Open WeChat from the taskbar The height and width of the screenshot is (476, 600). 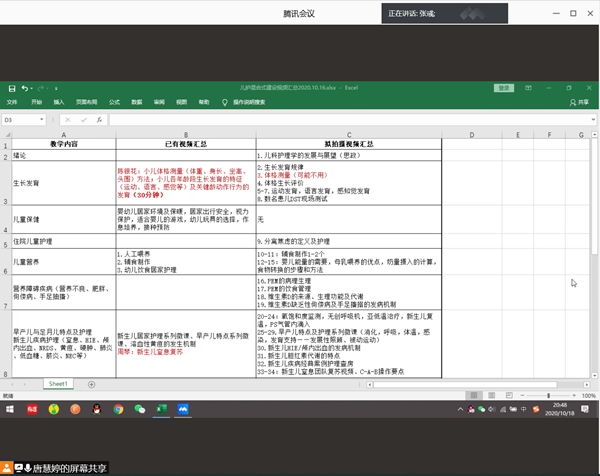[x=140, y=408]
